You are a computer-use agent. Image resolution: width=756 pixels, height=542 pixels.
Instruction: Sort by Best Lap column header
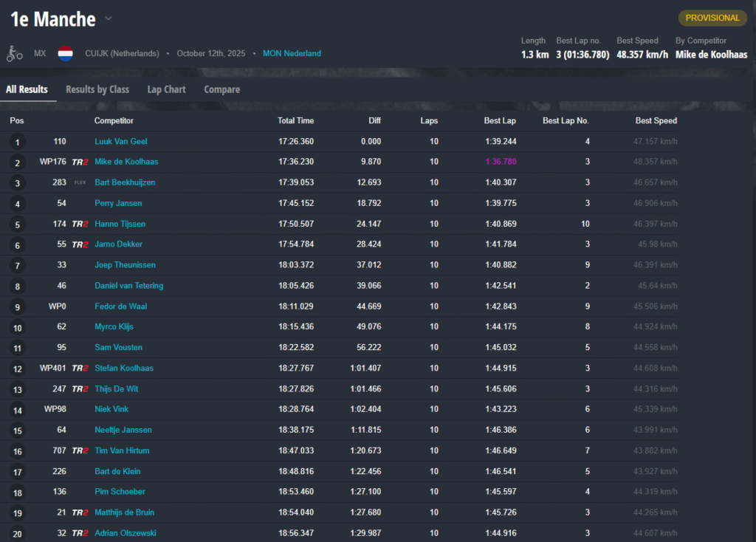[500, 120]
